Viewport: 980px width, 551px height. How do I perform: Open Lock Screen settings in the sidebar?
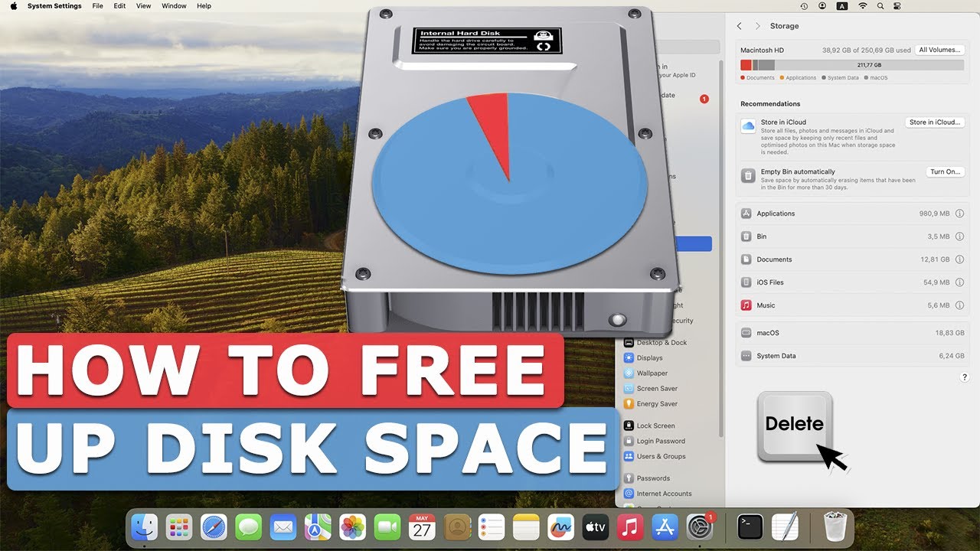click(649, 426)
